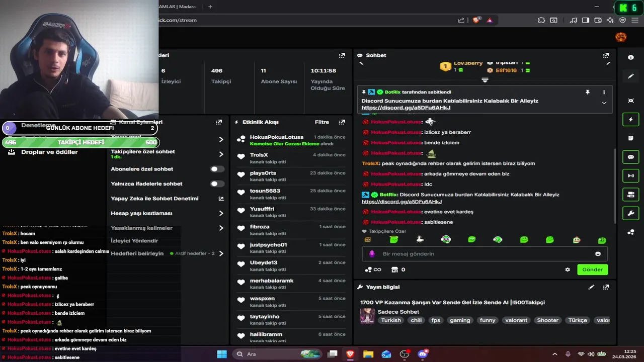Image resolution: width=644 pixels, height=362 pixels.
Task: Select the chat bubble icon in right sidebar
Action: [631, 157]
